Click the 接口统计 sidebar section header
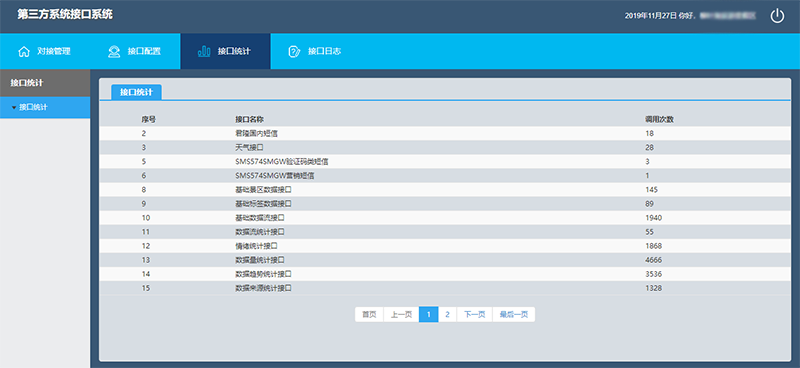The width and height of the screenshot is (800, 368). click(45, 83)
